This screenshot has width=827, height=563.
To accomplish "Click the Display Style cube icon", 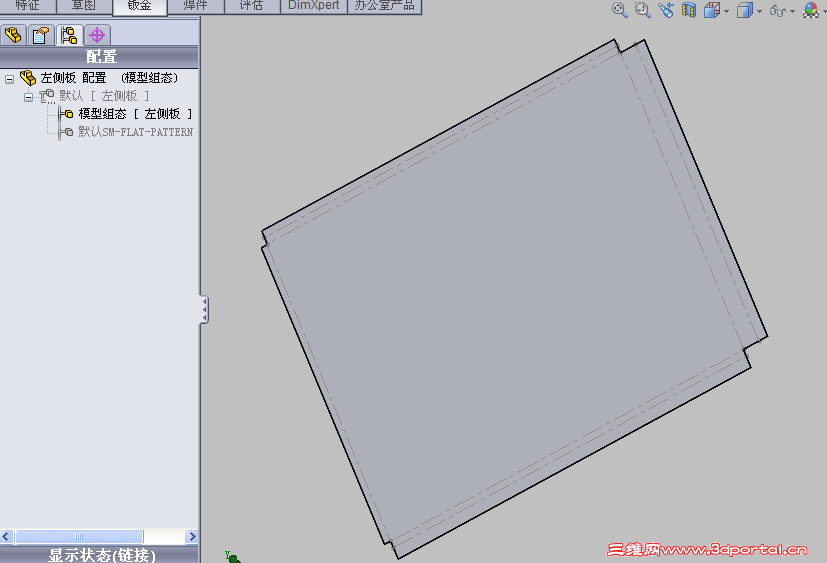I will [x=744, y=10].
